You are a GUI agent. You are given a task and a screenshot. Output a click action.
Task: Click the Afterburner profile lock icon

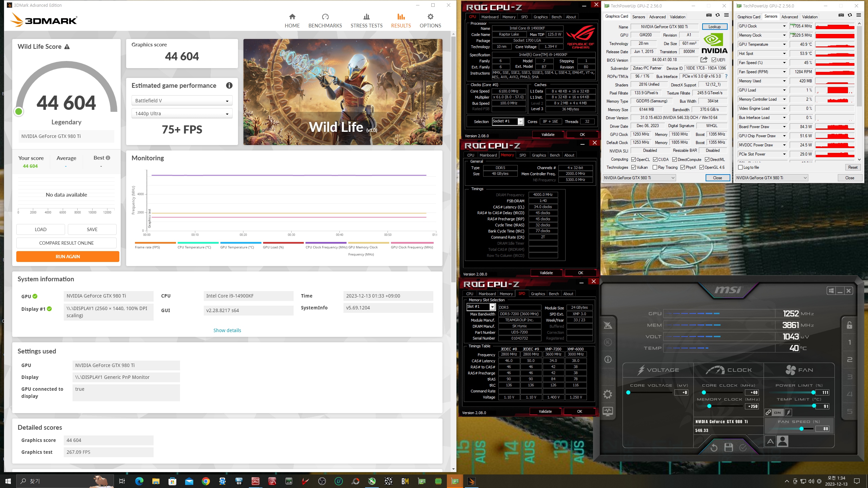tap(849, 325)
